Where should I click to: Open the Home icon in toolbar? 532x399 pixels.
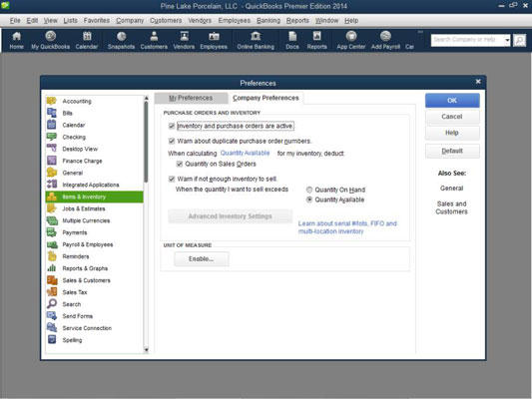point(16,40)
